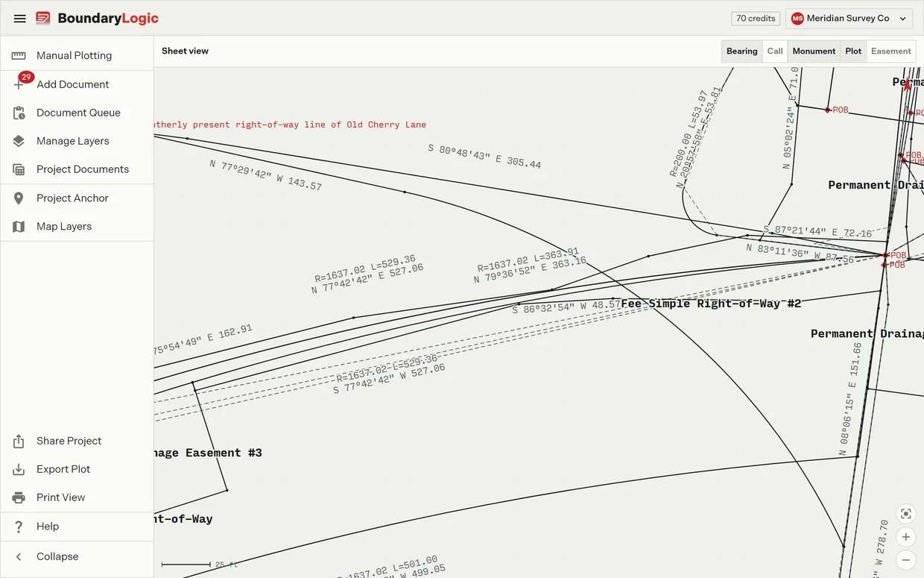The image size is (924, 578).
Task: Collapse the sidebar via Collapse label
Action: [57, 557]
